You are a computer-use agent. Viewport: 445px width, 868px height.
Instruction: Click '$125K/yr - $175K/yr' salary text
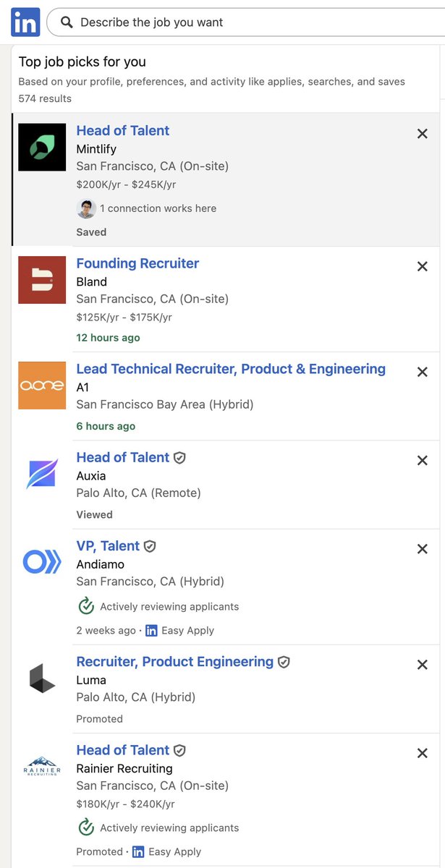pos(124,317)
